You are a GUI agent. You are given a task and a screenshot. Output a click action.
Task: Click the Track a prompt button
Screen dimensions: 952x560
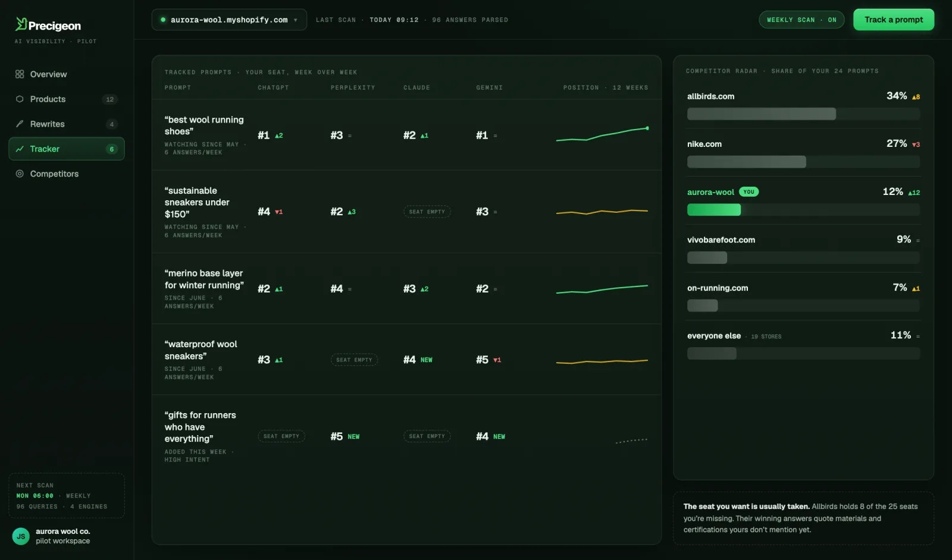coord(894,20)
